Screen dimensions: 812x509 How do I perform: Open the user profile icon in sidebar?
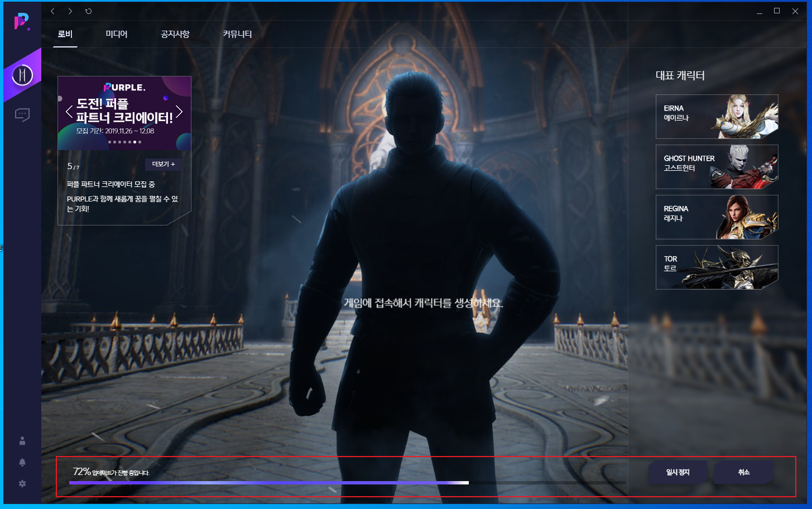coord(22,441)
